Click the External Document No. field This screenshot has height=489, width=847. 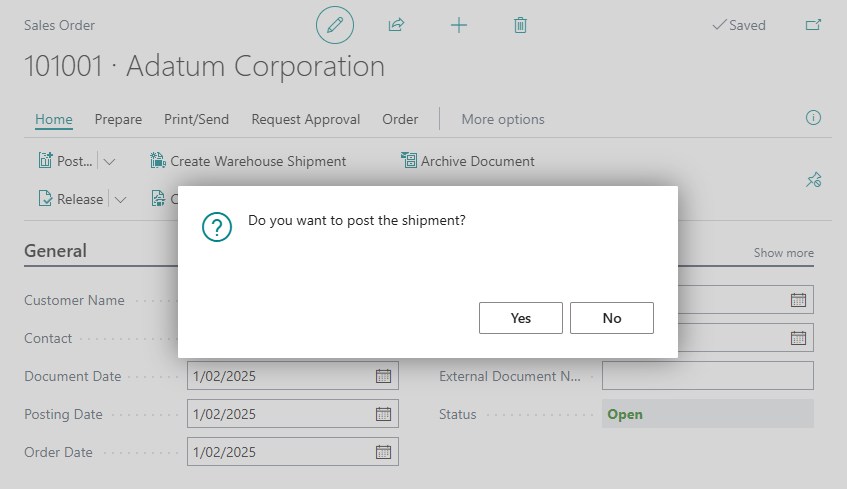click(x=708, y=376)
